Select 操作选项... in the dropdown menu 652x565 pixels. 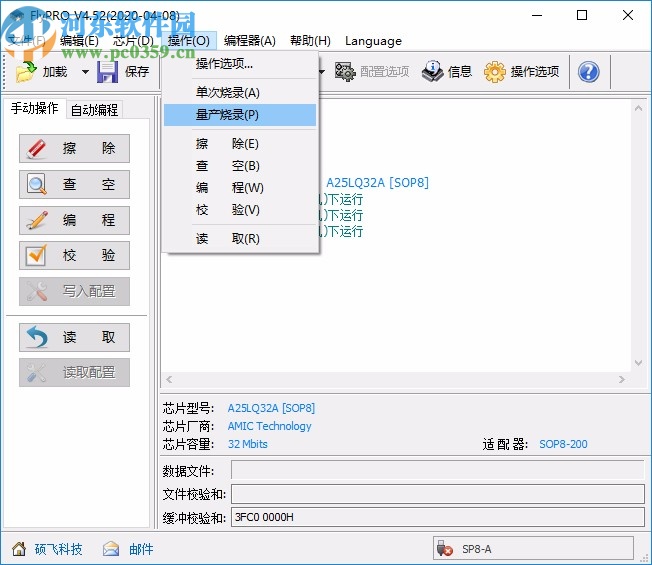click(x=240, y=64)
